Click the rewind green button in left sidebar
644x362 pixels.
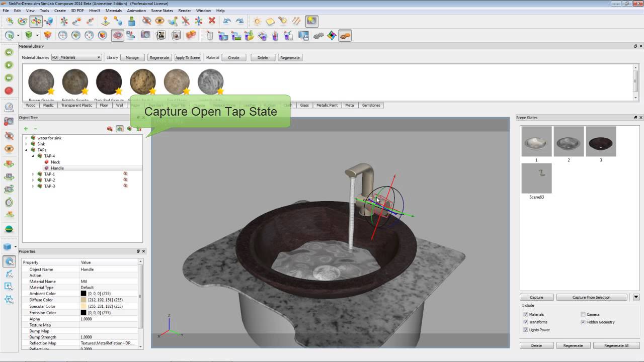pyautogui.click(x=9, y=52)
